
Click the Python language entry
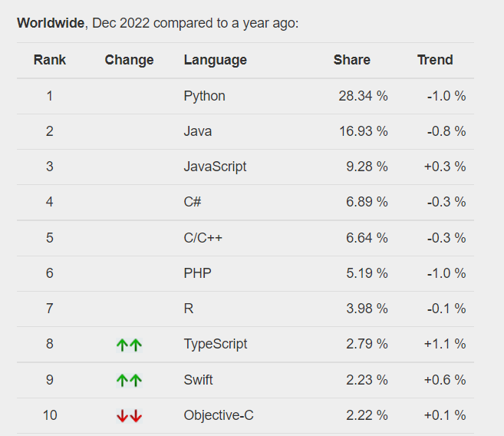pyautogui.click(x=204, y=96)
